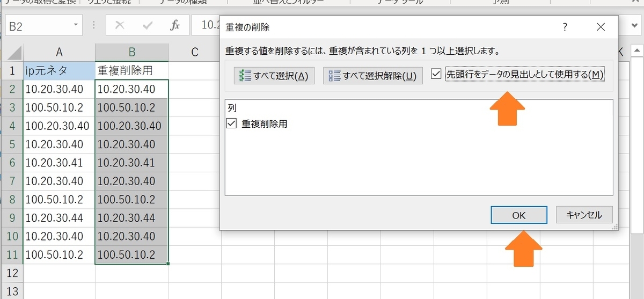Click cell B8 with 100.50.10.2

click(x=131, y=200)
